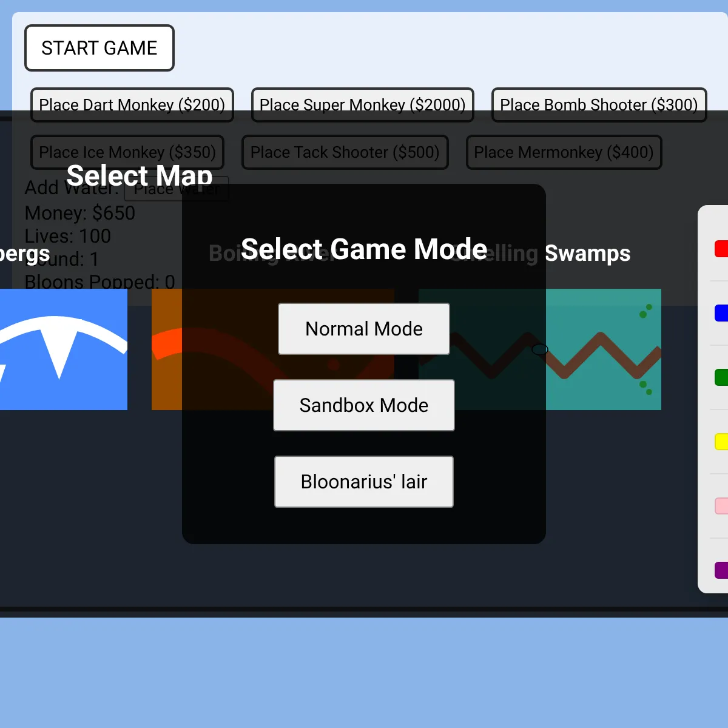This screenshot has height=728, width=728.
Task: Click the START GAME button
Action: coord(99,48)
